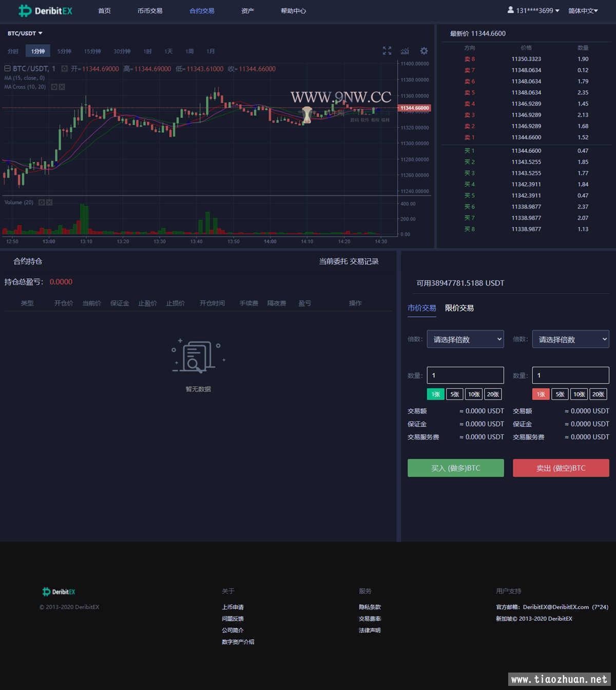Select the red 1张 quantity button
Image resolution: width=616 pixels, height=690 pixels.
(x=541, y=394)
